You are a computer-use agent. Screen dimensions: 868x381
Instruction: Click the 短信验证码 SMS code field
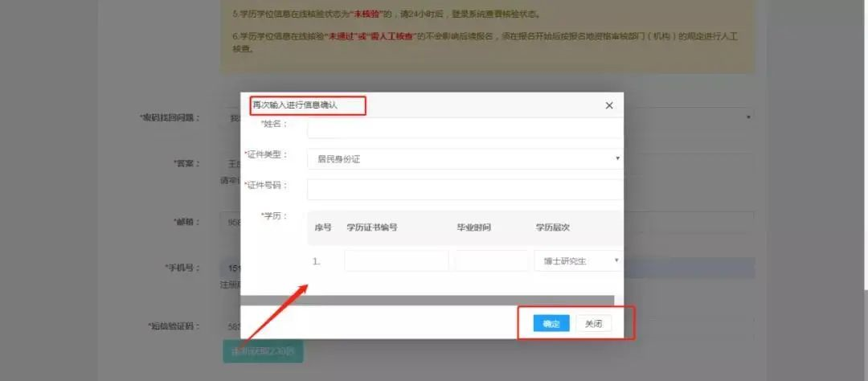(230, 326)
